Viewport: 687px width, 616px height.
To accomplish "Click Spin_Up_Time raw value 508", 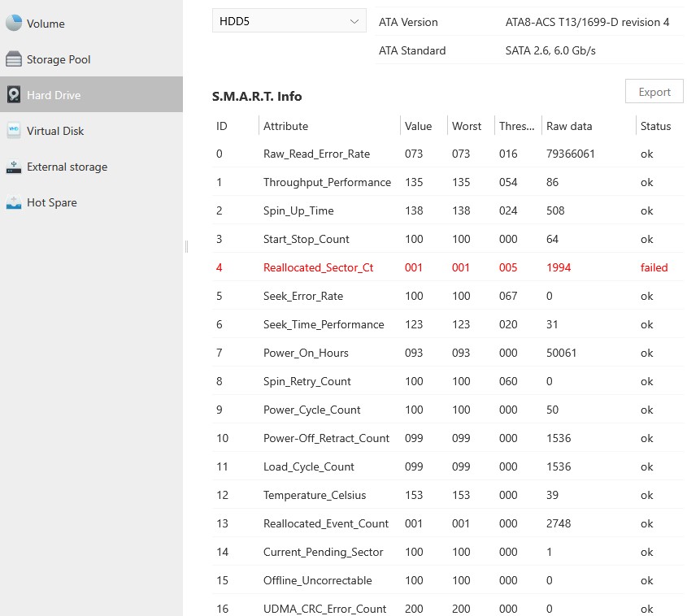I will click(x=555, y=210).
